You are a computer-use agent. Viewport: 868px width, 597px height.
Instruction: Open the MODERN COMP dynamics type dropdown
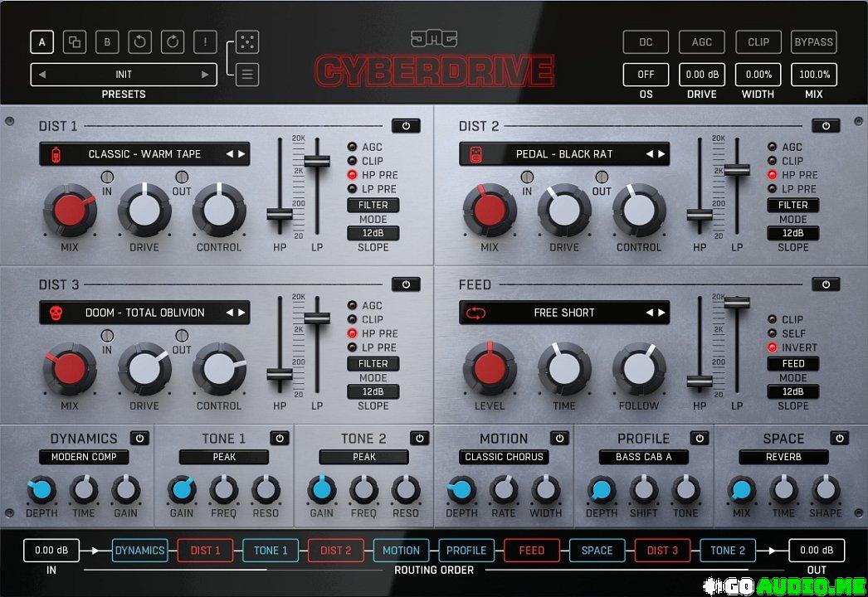pos(84,457)
